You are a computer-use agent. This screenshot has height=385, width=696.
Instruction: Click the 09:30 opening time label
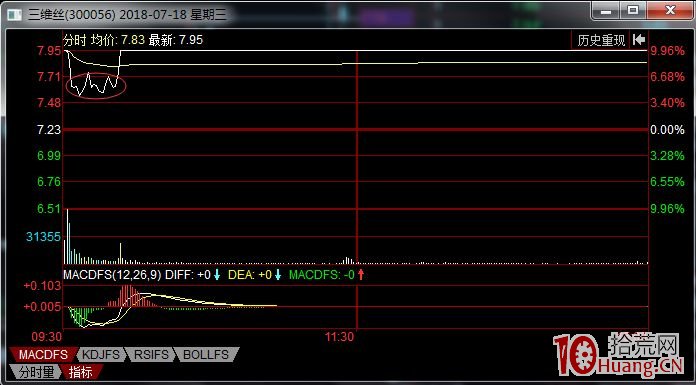coord(49,336)
